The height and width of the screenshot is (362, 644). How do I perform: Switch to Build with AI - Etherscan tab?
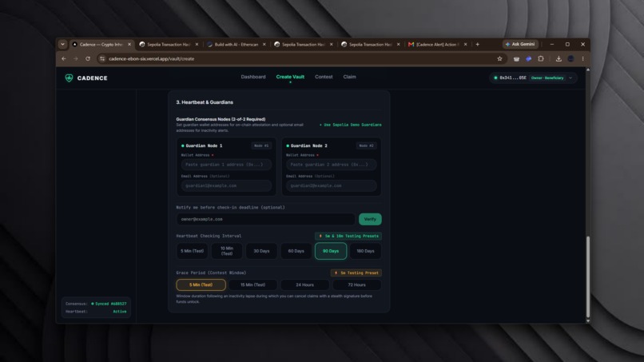pos(236,45)
